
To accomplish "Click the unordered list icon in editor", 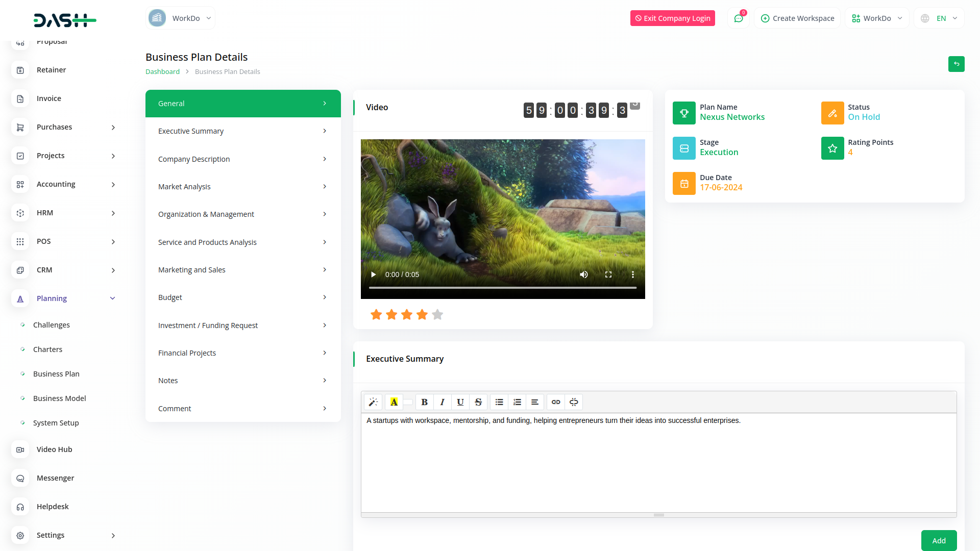I will coord(499,402).
